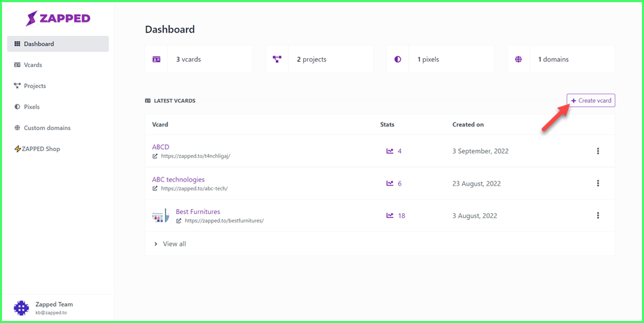Click the domains globe icon in stats
The width and height of the screenshot is (644, 323).
(x=519, y=60)
